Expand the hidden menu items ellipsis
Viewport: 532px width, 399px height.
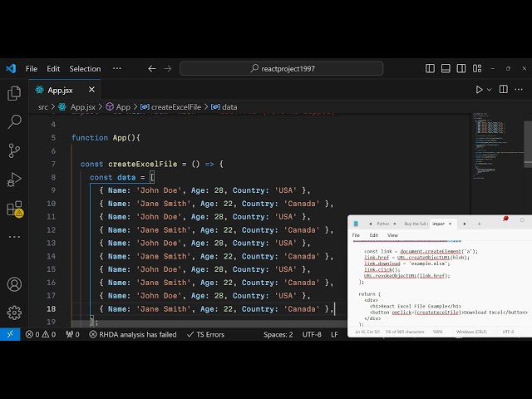tap(117, 69)
